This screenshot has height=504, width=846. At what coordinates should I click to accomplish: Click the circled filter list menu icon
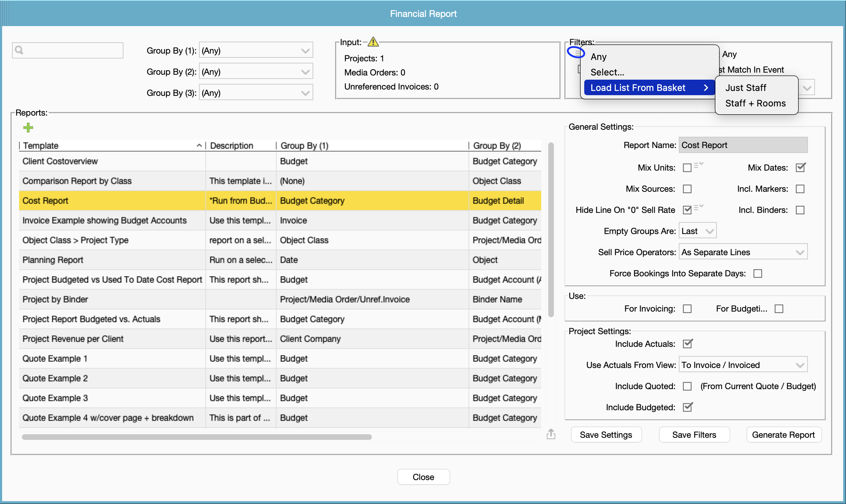click(x=576, y=53)
